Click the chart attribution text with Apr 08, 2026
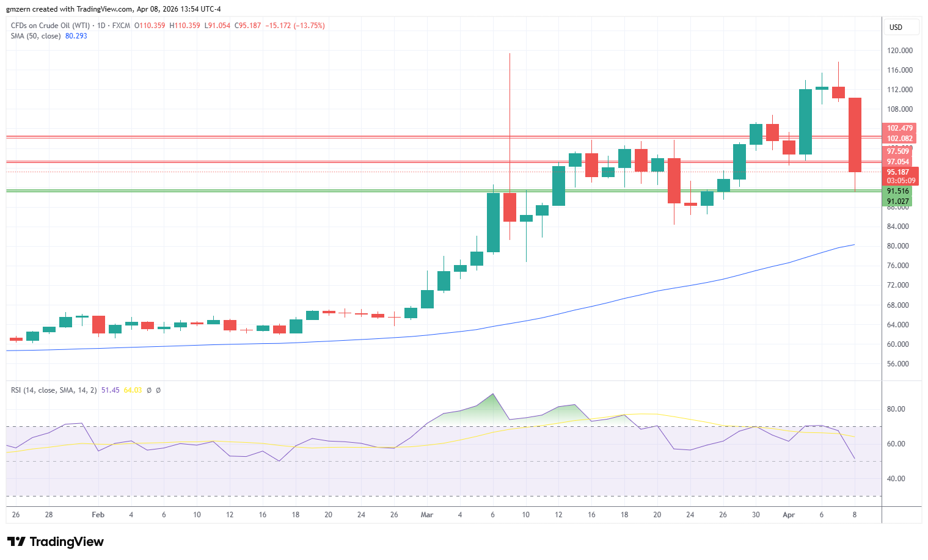 [114, 9]
